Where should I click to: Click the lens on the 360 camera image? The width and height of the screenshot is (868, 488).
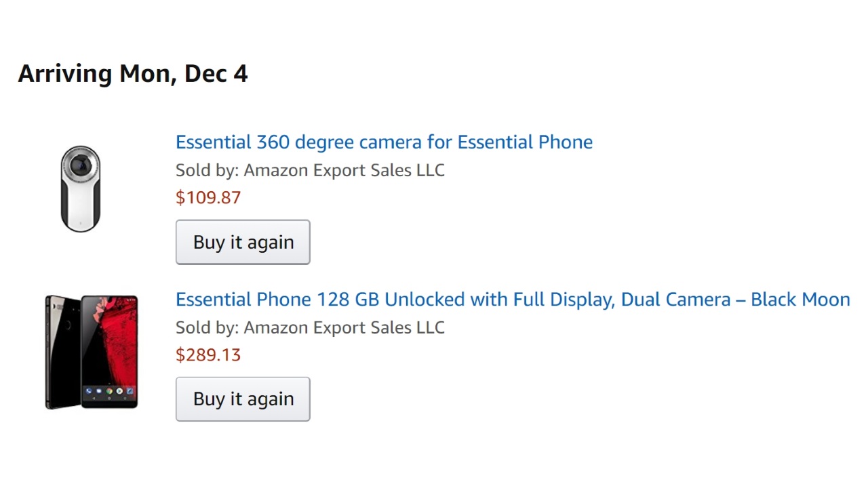point(81,165)
